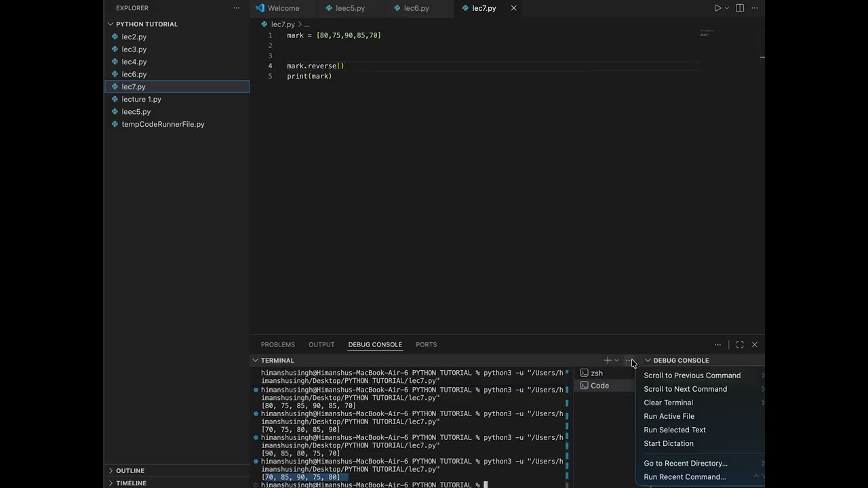The width and height of the screenshot is (868, 488).
Task: Create a new terminal with plus icon
Action: (x=608, y=361)
